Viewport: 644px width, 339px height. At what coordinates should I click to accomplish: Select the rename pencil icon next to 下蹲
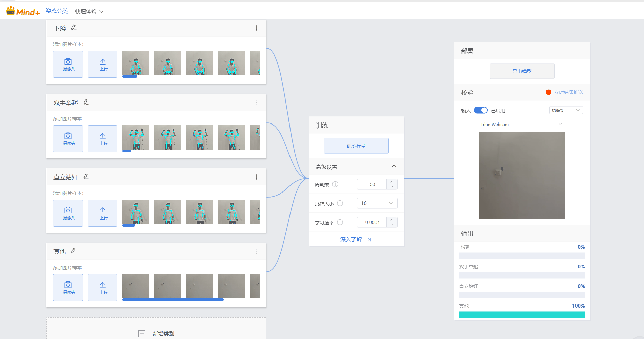tap(74, 28)
